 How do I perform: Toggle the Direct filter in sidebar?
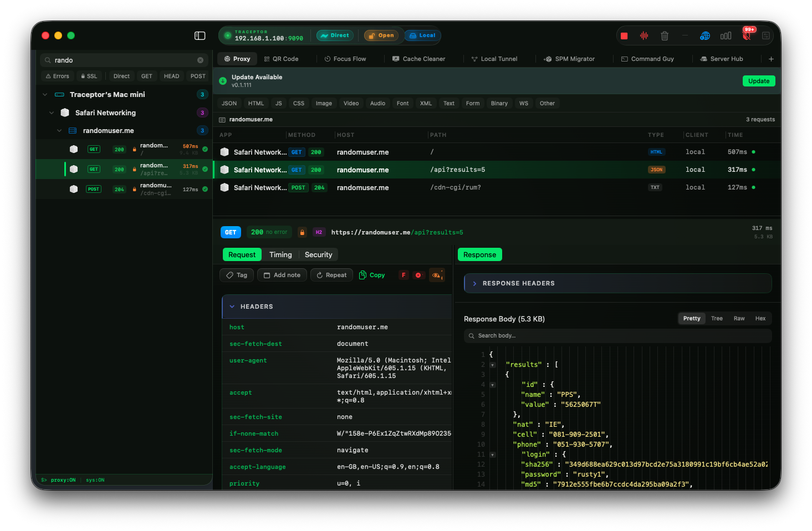click(121, 76)
